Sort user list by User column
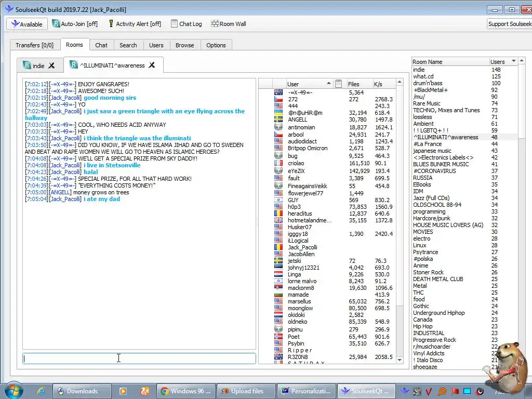 coord(309,84)
